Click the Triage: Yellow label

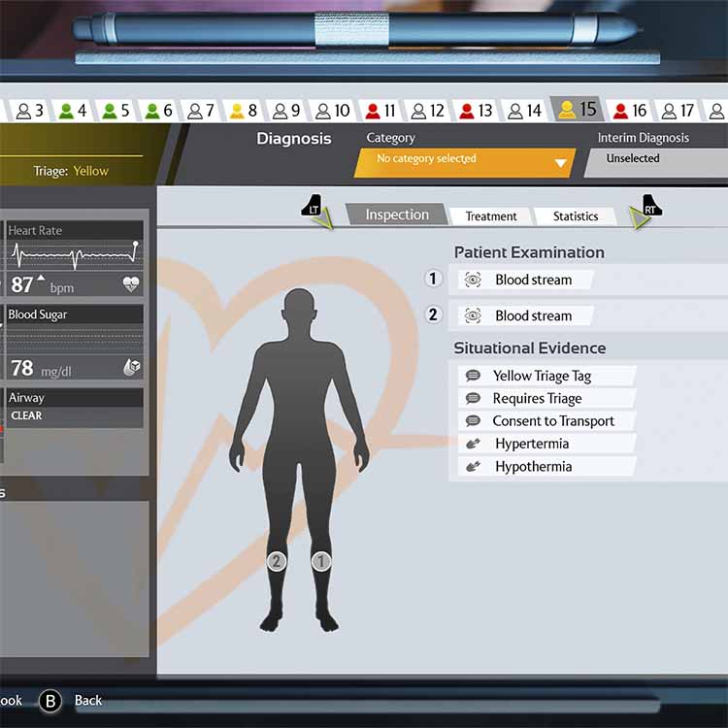pos(71,171)
